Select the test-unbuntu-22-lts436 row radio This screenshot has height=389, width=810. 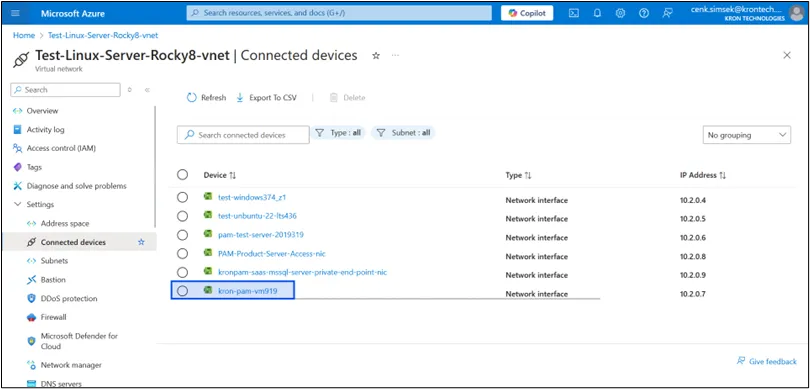(x=182, y=216)
